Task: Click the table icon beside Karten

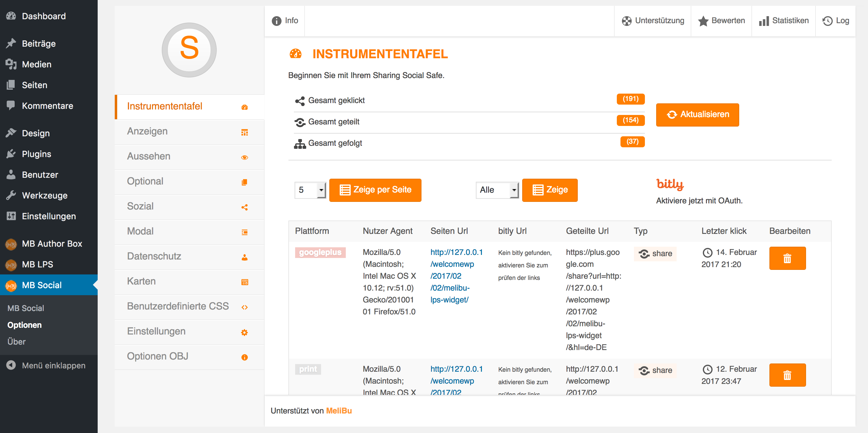Action: click(245, 282)
